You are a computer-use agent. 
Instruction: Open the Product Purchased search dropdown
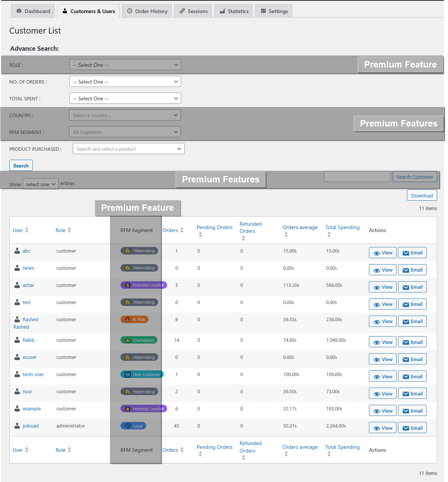[128, 149]
